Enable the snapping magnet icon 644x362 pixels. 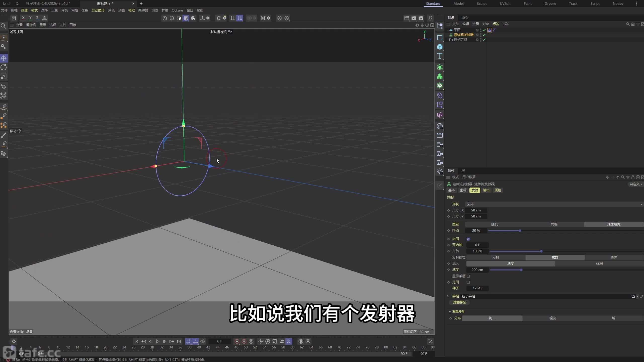[219, 18]
